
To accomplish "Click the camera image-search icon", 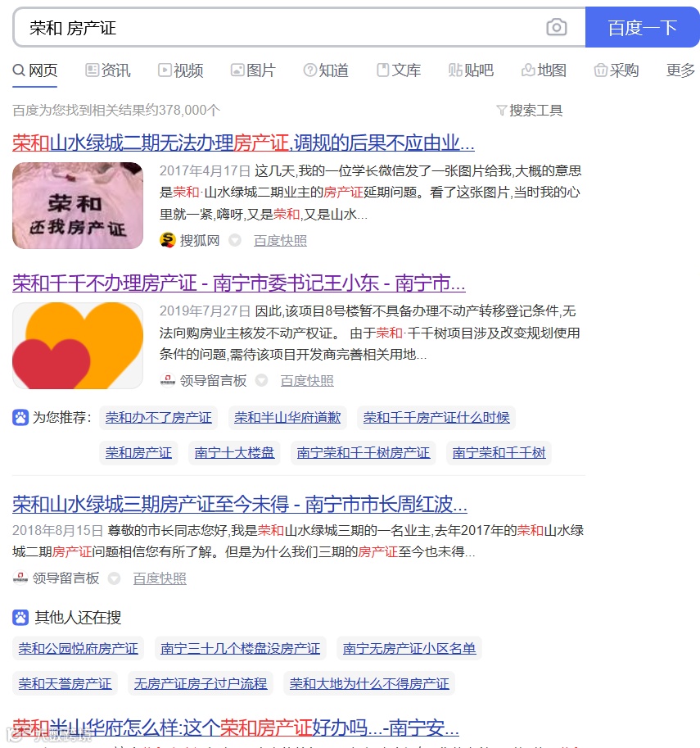I will pyautogui.click(x=556, y=27).
